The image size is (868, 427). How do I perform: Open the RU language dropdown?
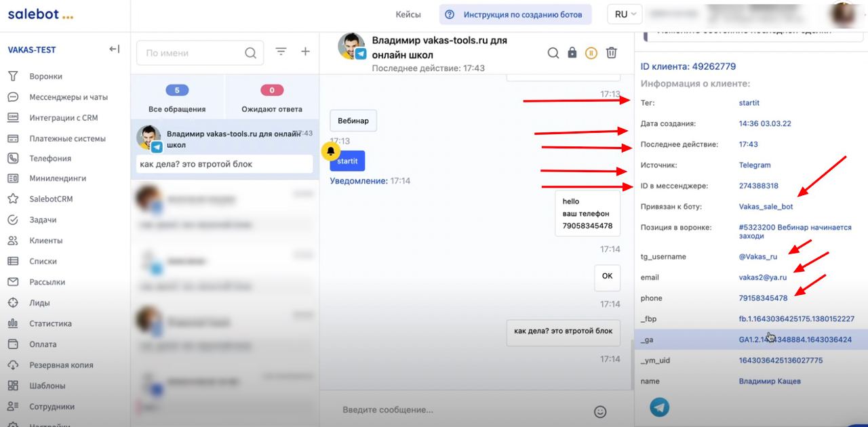(x=625, y=14)
